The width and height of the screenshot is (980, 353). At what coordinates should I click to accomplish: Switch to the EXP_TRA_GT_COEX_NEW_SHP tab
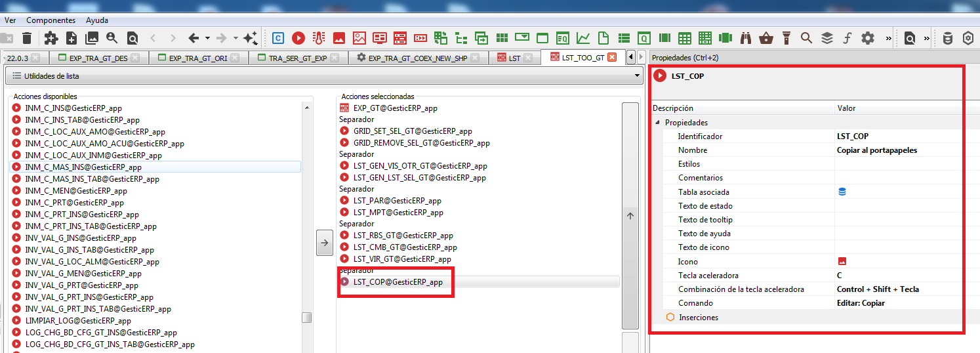coord(419,58)
